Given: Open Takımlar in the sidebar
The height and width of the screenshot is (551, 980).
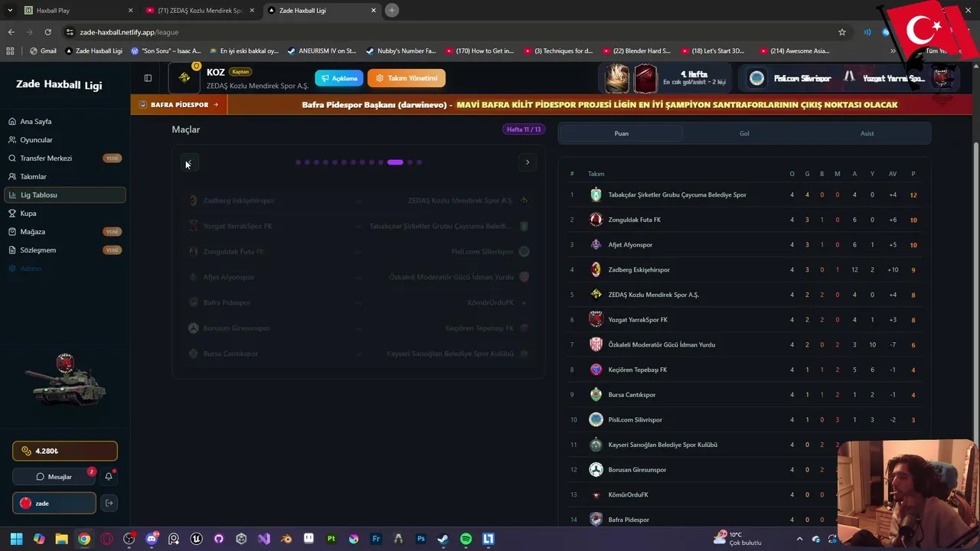Looking at the screenshot, I should coord(64,177).
